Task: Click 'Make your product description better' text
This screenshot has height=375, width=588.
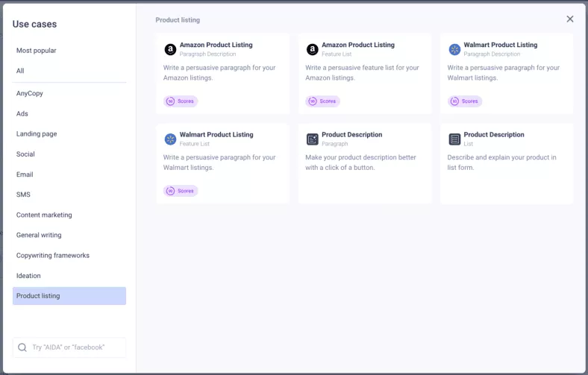Action: coord(360,163)
